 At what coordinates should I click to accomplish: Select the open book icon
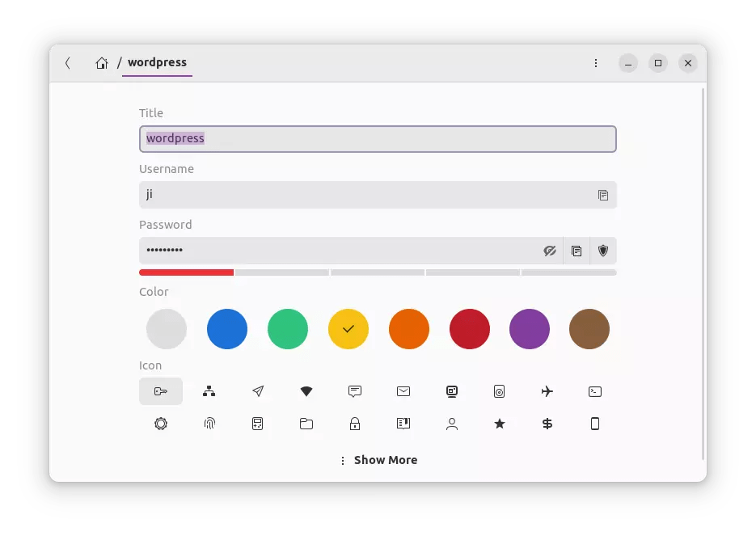(x=403, y=424)
